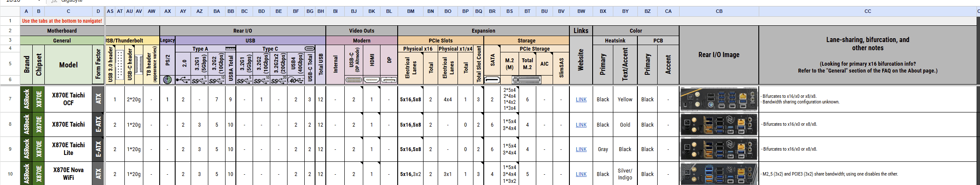Open the X870E Nova WiFi website LINK

coord(581,174)
